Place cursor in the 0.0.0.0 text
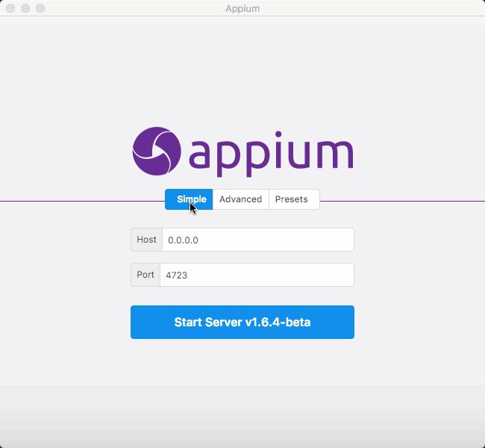Screen dimensions: 485x448 click(x=183, y=240)
